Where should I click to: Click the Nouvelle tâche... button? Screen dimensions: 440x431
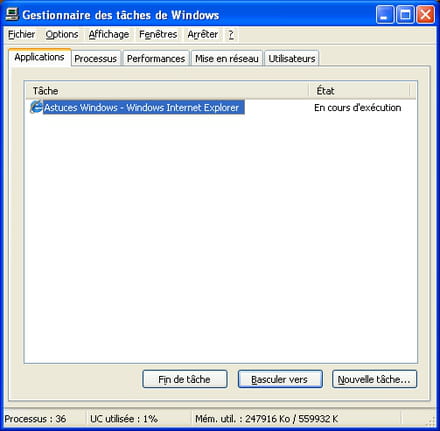[x=374, y=379]
